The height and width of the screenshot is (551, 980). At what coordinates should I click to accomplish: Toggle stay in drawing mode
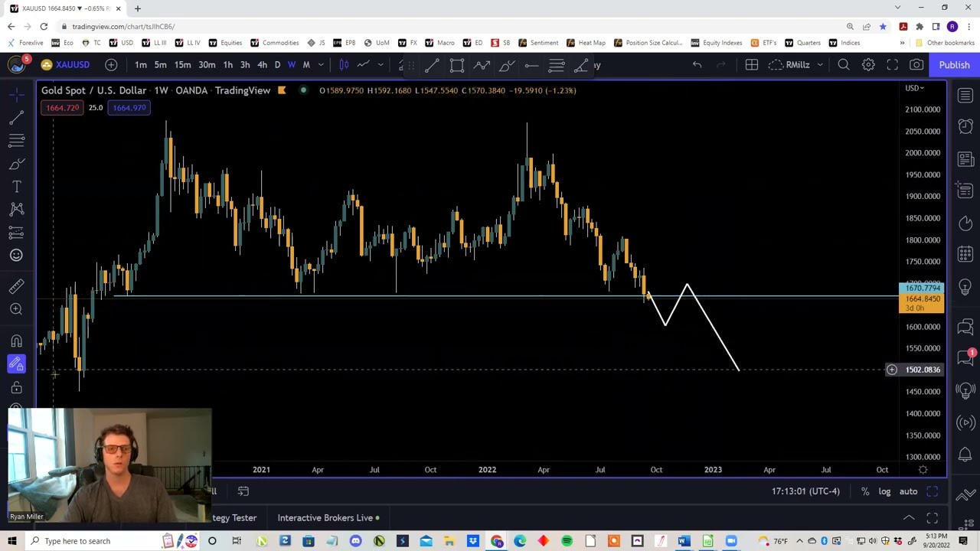click(x=16, y=365)
